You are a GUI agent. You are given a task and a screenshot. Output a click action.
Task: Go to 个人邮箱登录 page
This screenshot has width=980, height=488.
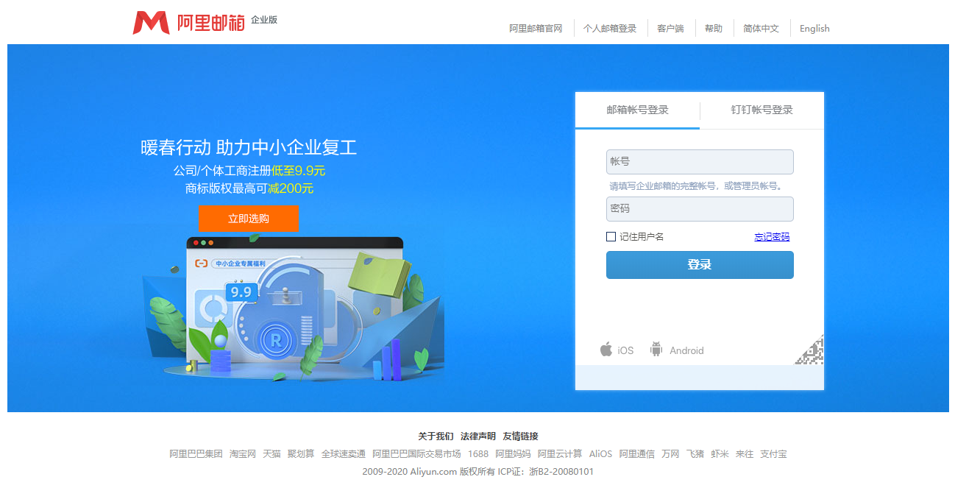[x=610, y=29]
